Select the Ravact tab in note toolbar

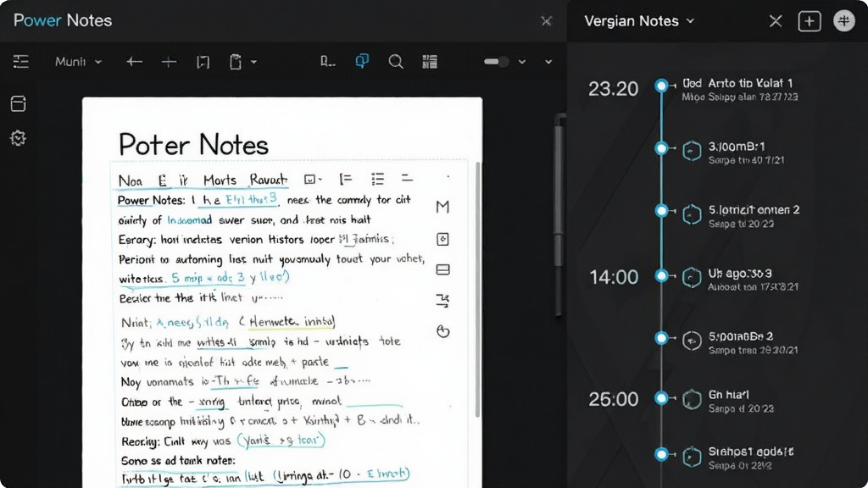[x=269, y=180]
